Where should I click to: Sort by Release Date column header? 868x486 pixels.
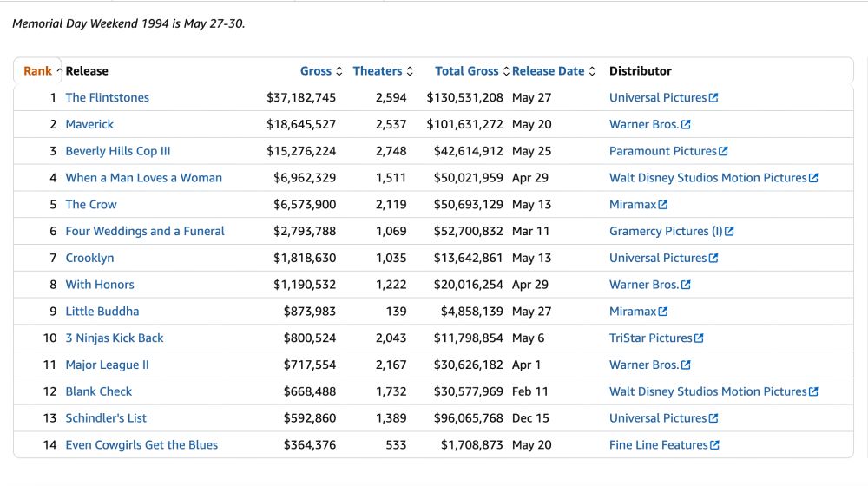[548, 71]
